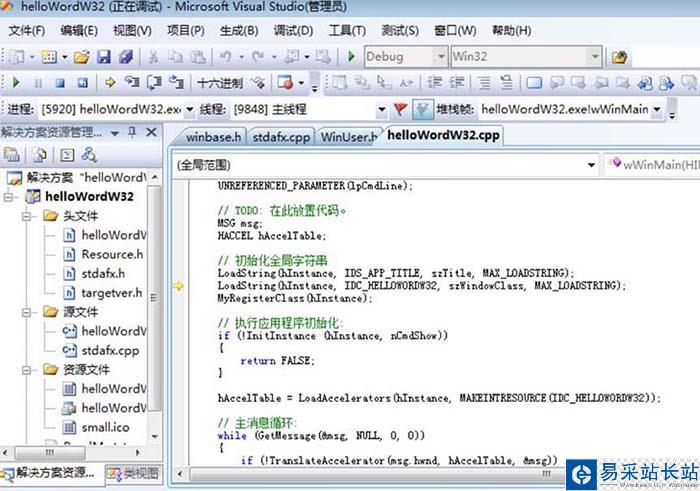Click the Break All pause icon
700x491 pixels.
[x=38, y=83]
